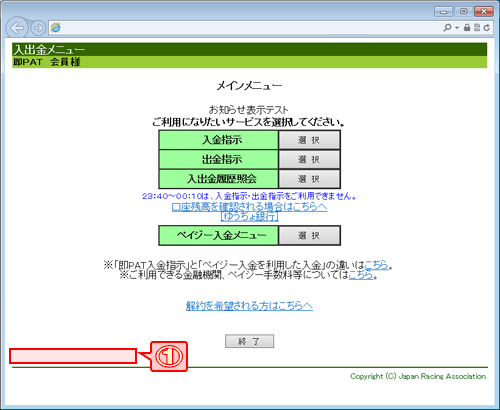Select the 入金指示 option button
The image size is (500, 410).
click(309, 140)
